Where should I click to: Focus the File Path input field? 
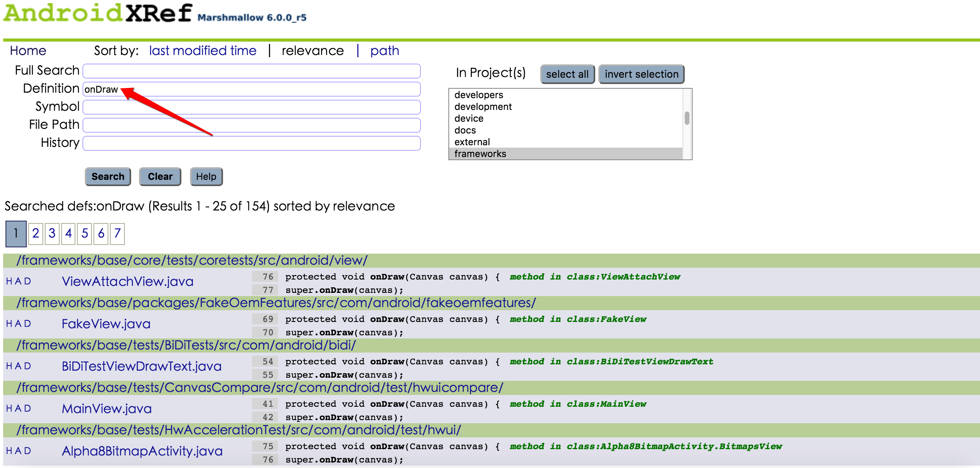tap(252, 125)
